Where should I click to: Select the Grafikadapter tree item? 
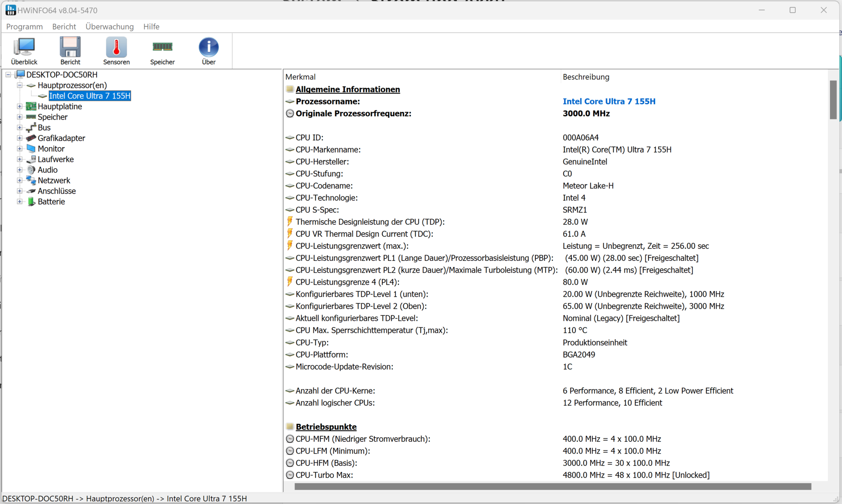coord(61,138)
